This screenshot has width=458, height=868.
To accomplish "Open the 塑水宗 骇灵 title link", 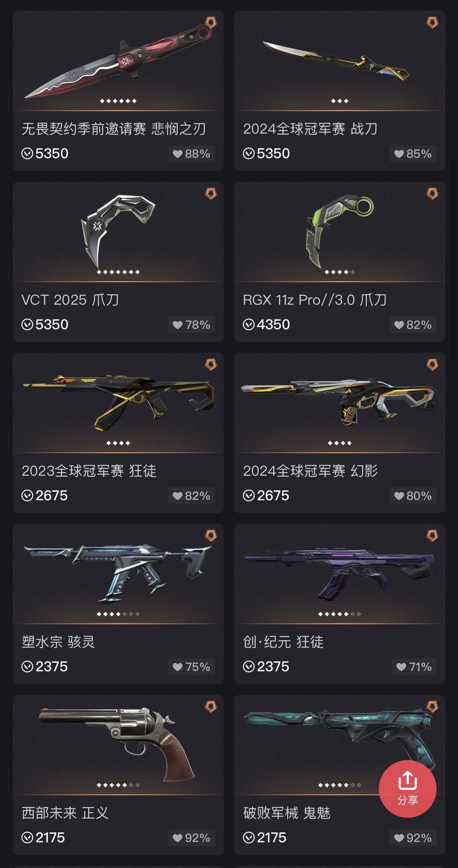I will (59, 642).
